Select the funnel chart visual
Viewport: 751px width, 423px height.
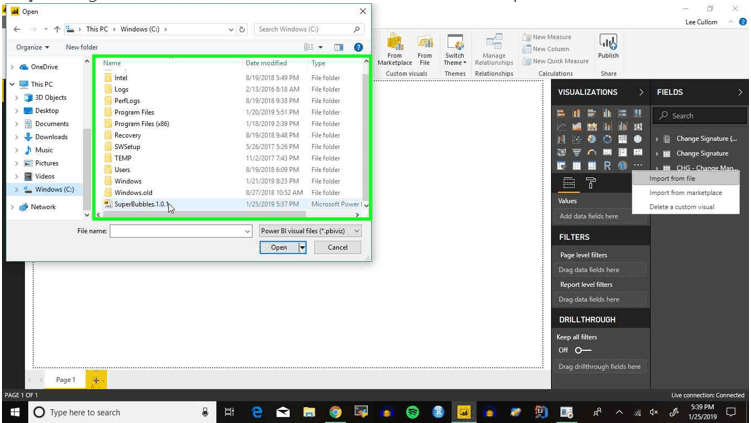[576, 152]
